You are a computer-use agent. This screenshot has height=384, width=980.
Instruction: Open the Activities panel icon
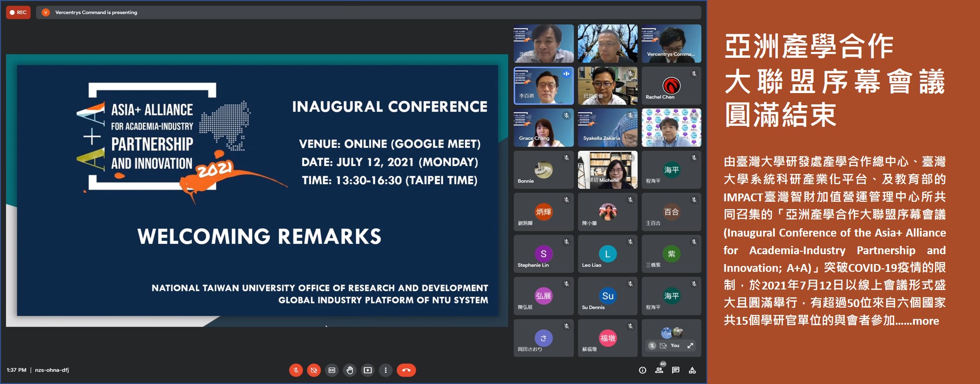coord(692,370)
